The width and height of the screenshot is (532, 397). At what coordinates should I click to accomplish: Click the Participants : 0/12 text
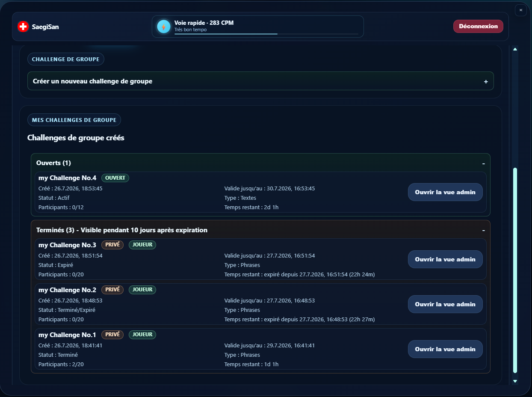click(x=61, y=207)
